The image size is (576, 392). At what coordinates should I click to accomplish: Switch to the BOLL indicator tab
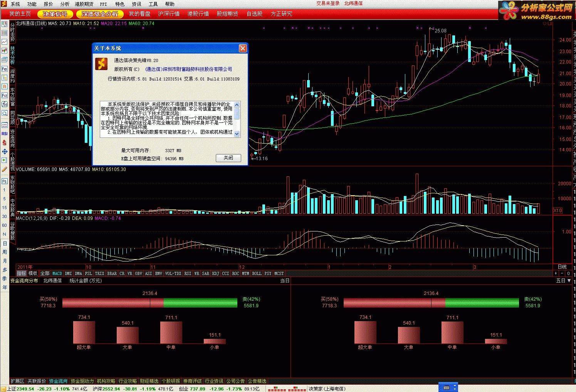[x=257, y=273]
